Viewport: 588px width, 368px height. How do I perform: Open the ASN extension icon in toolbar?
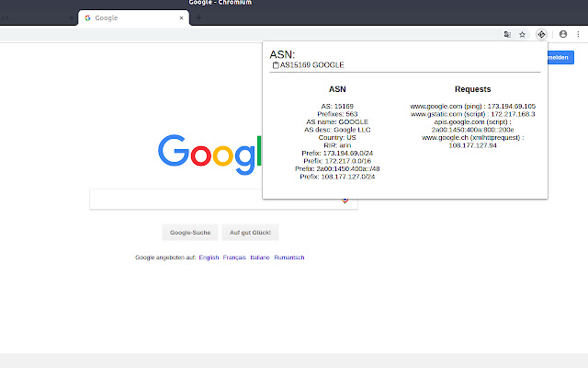tap(541, 35)
